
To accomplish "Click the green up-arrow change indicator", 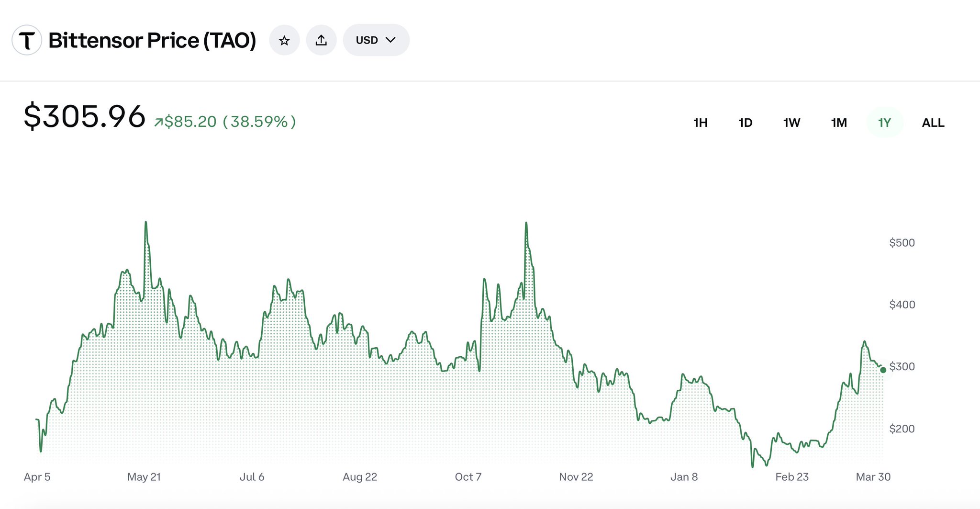I will click(x=158, y=123).
